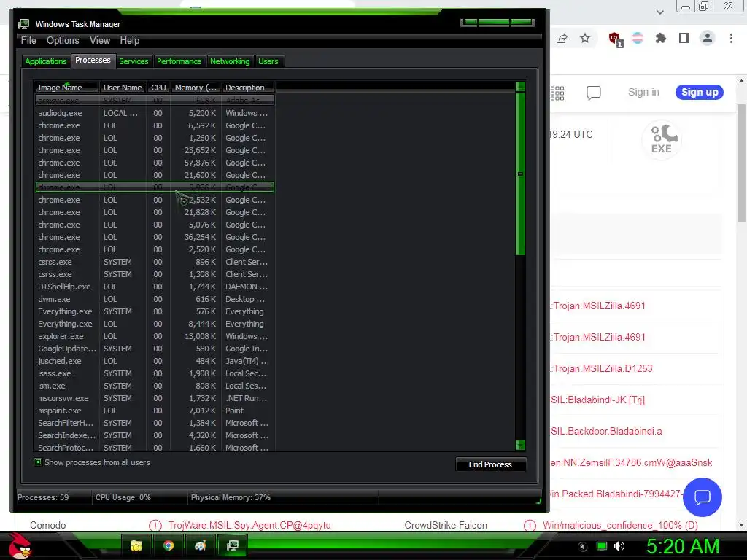Toggle Show processes from all users

click(38, 462)
